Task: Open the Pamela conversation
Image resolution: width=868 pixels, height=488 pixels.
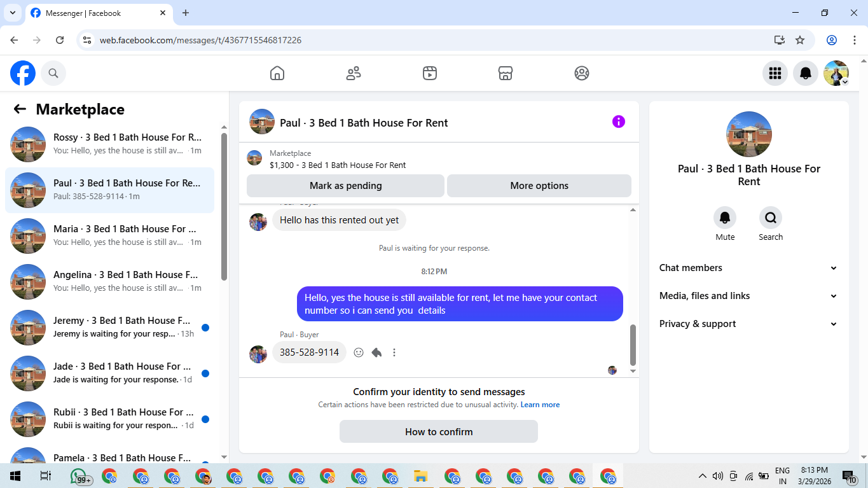Action: (x=109, y=454)
